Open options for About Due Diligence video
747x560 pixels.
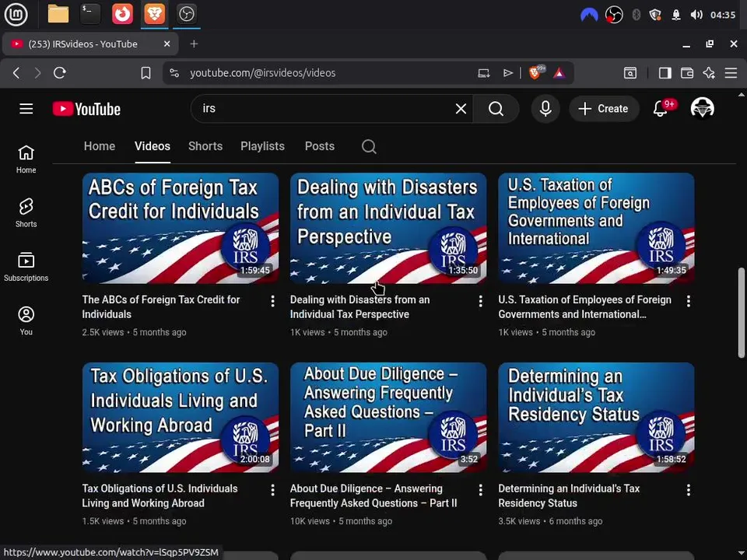[x=480, y=490]
